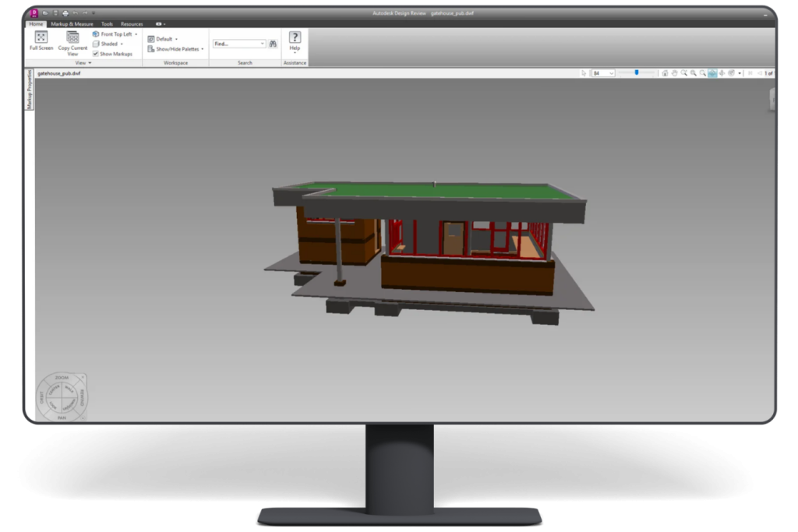Open the SteeringWheels icon in toolbar
Viewport: 798px width, 532px height.
point(731,73)
